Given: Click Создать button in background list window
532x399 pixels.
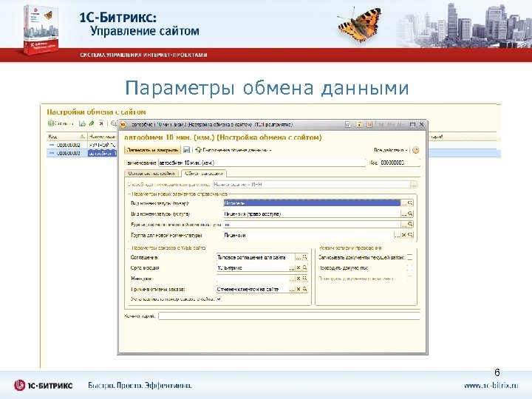Looking at the screenshot, I should pyautogui.click(x=61, y=123).
